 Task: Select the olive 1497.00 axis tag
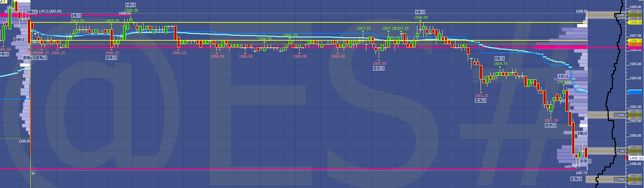pos(635,180)
